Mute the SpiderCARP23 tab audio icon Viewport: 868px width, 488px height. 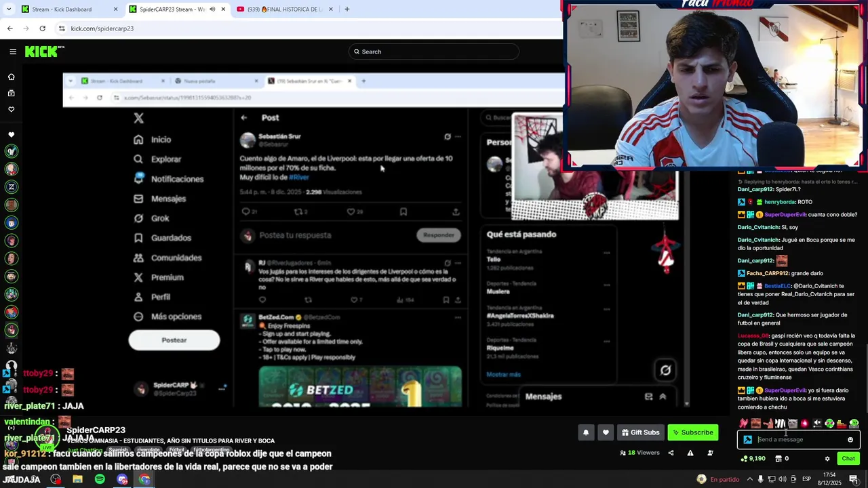pyautogui.click(x=212, y=9)
